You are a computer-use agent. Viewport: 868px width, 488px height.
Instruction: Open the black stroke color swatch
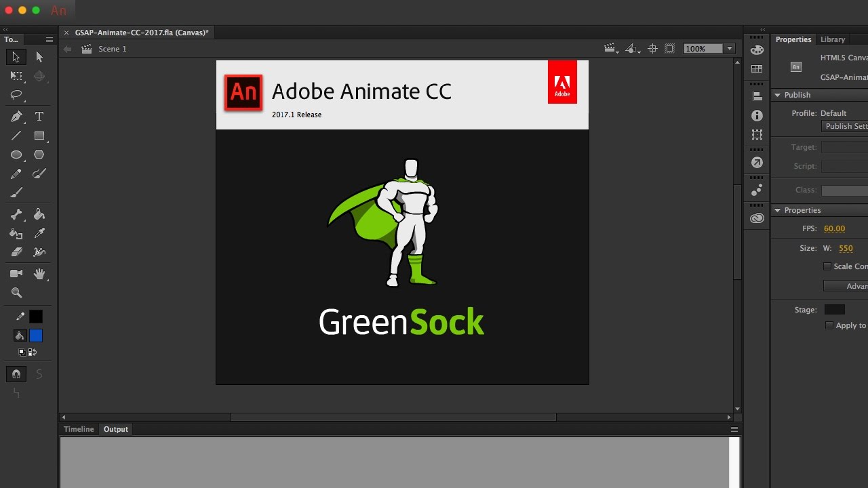(36, 317)
